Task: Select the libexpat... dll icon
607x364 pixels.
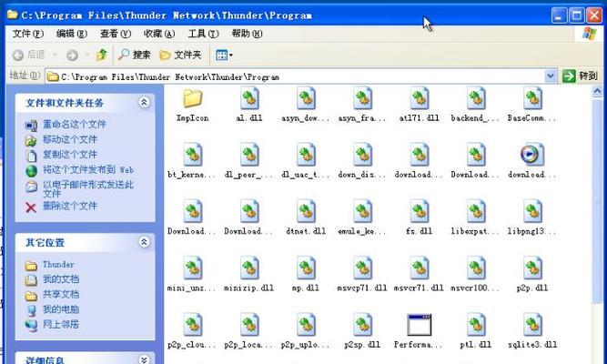Action: [x=476, y=211]
